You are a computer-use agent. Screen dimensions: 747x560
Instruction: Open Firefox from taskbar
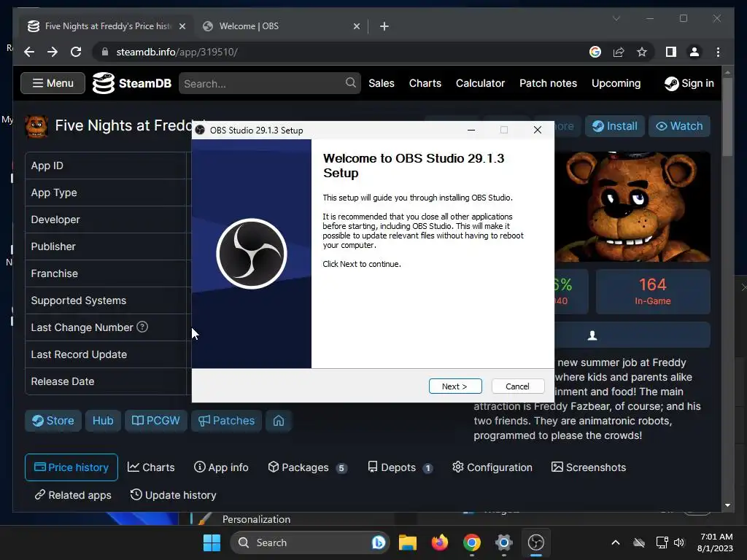[x=440, y=542]
